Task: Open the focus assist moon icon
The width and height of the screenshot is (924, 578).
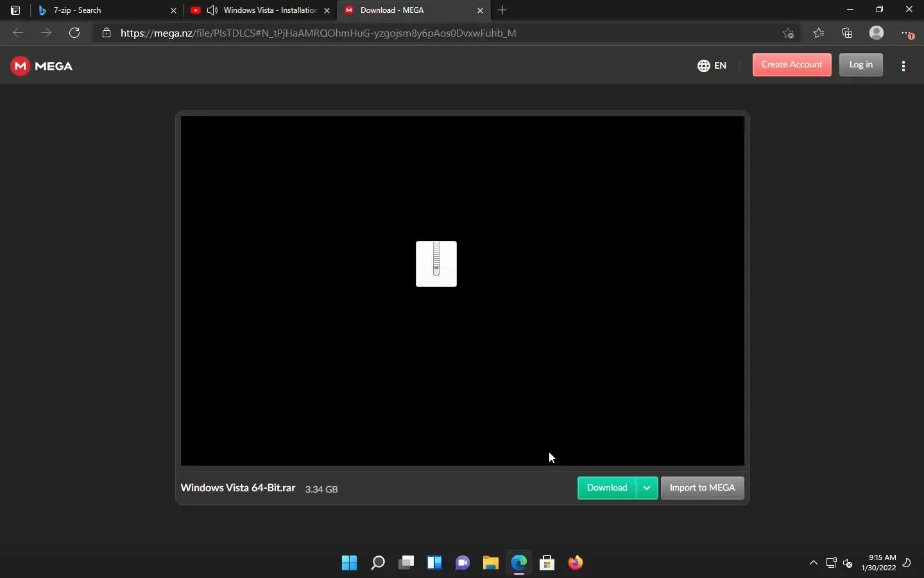Action: tap(907, 563)
